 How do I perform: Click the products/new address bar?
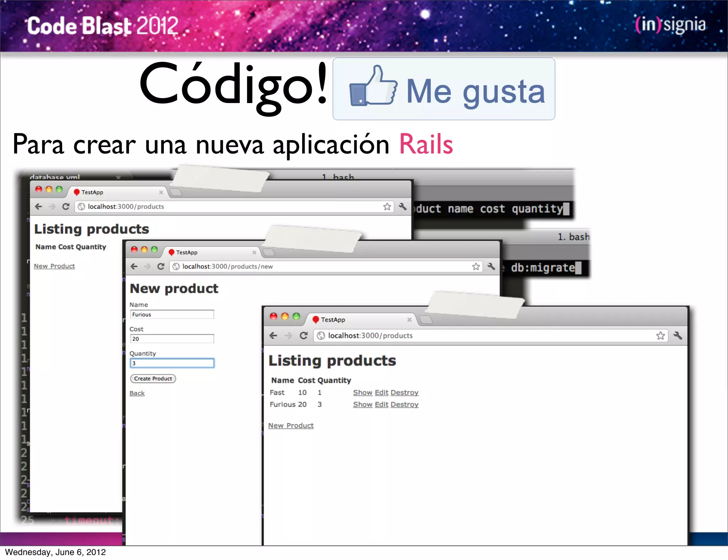[326, 266]
